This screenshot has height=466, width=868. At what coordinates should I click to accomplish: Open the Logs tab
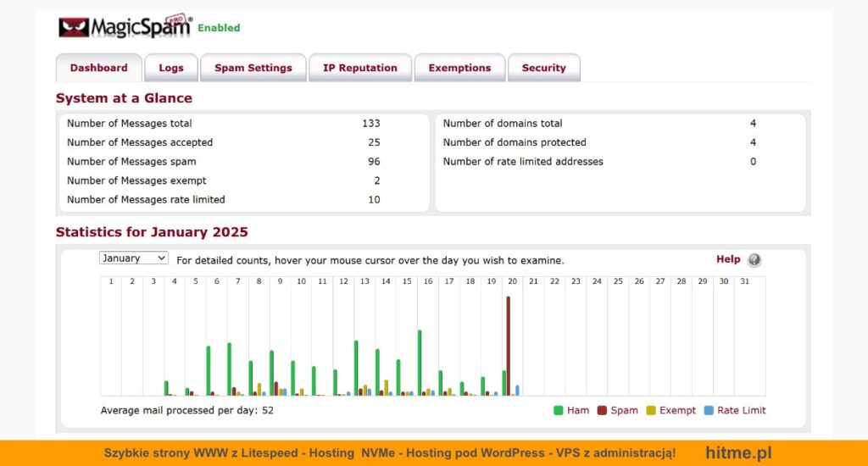[x=171, y=68]
